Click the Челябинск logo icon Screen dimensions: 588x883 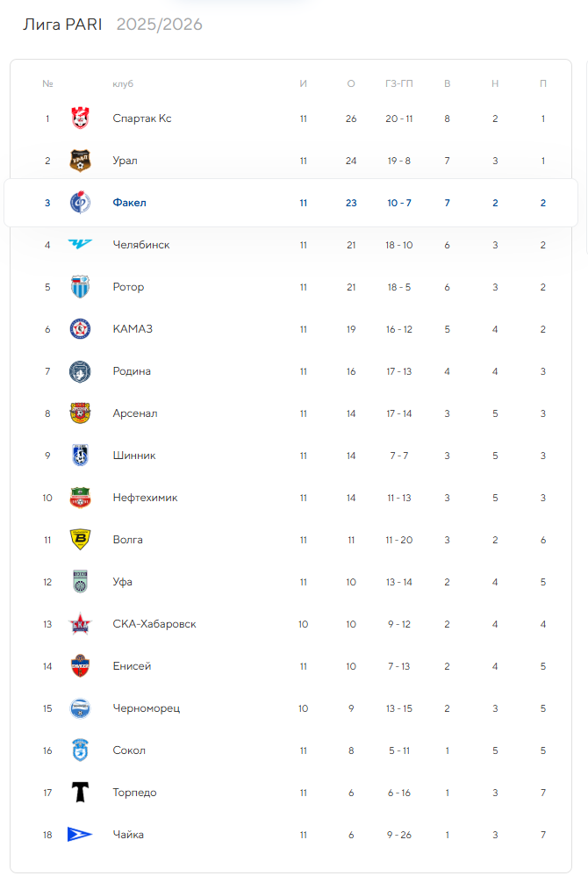click(x=80, y=244)
